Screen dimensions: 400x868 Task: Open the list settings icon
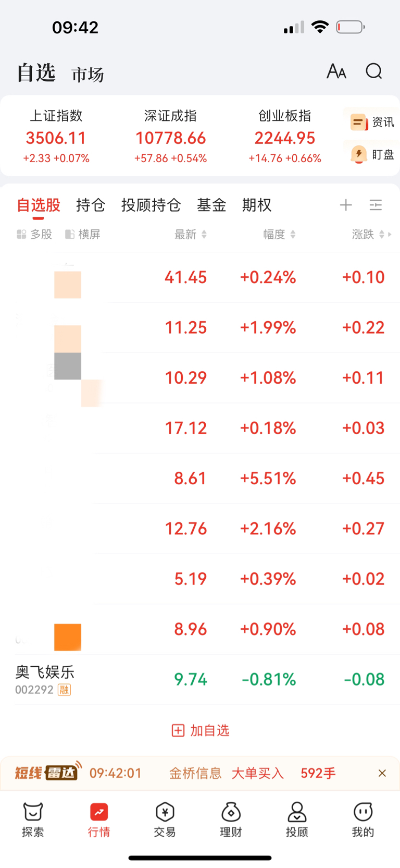376,205
